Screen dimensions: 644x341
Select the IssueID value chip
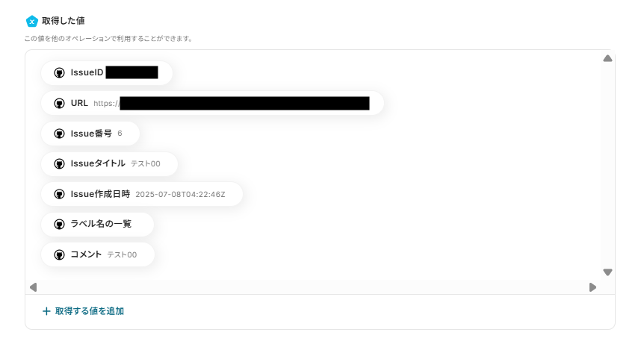[x=106, y=73]
